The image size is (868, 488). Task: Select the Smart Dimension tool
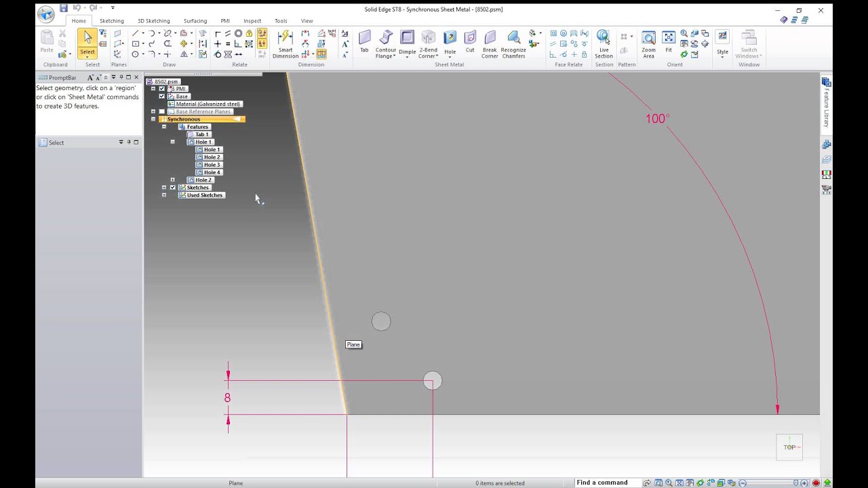[x=285, y=44]
